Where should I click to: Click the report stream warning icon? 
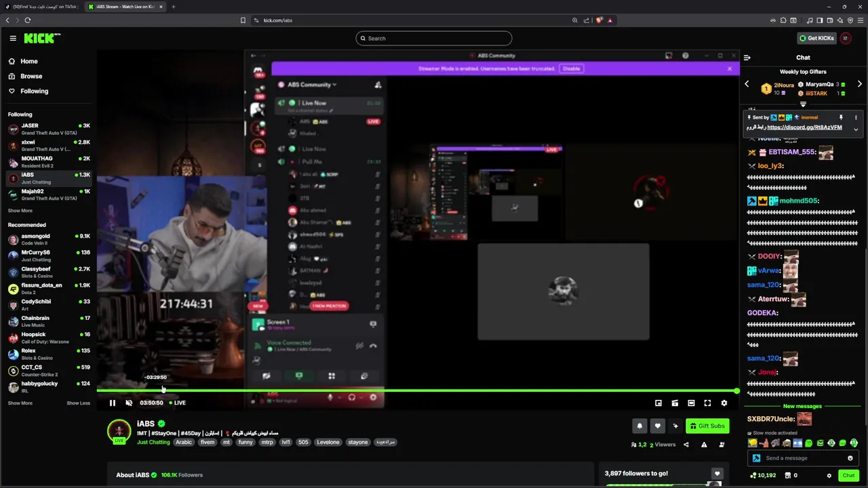(x=704, y=445)
